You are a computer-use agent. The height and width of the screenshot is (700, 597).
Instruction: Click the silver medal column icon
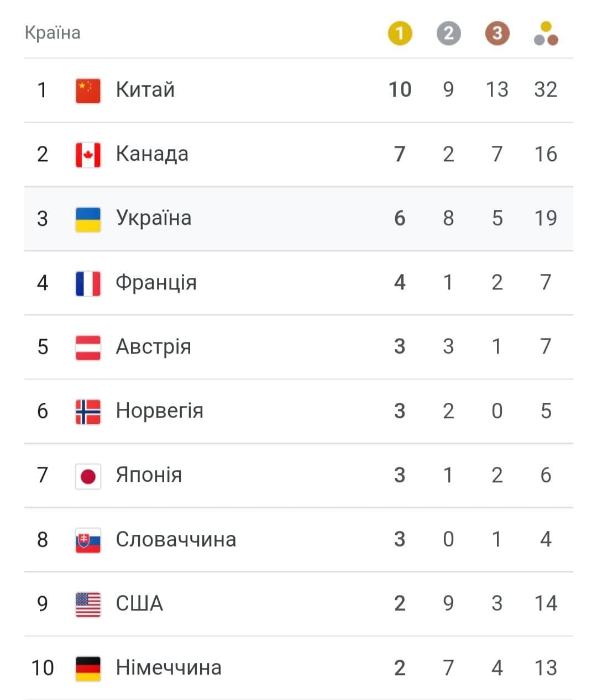448,34
